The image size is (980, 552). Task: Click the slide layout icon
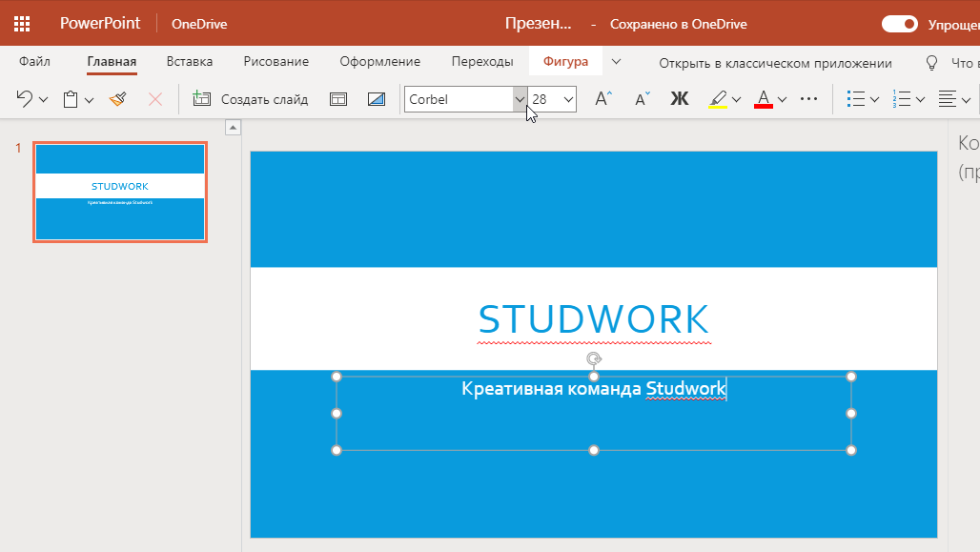tap(337, 99)
